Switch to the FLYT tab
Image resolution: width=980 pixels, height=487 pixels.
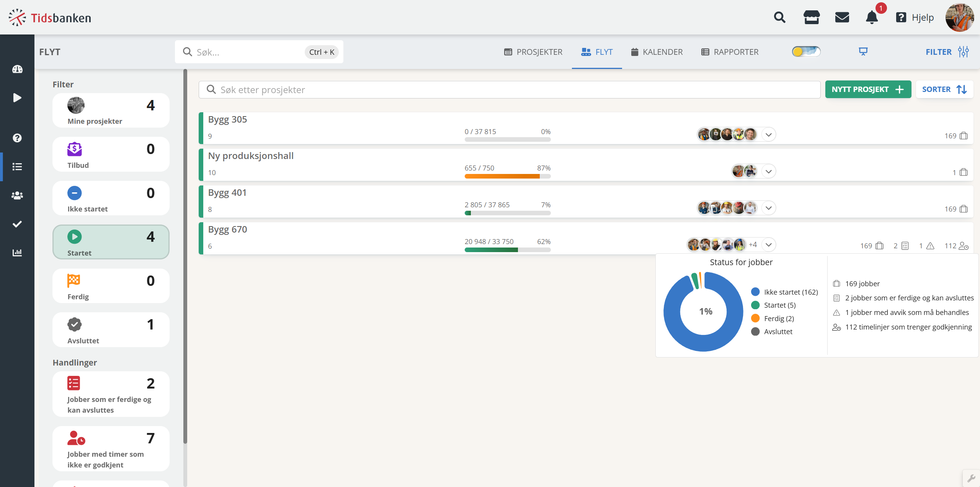coord(597,52)
